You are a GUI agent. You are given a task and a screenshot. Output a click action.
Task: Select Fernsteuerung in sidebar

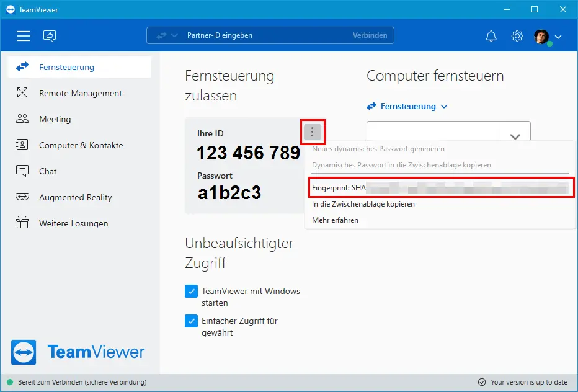79,67
